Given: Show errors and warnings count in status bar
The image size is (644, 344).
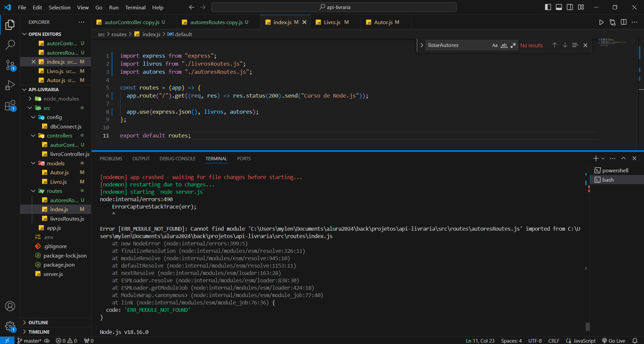Looking at the screenshot, I should pos(66,341).
